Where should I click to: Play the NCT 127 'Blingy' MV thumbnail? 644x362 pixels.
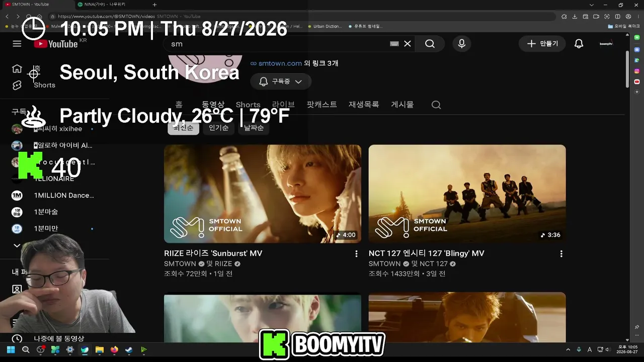(467, 194)
